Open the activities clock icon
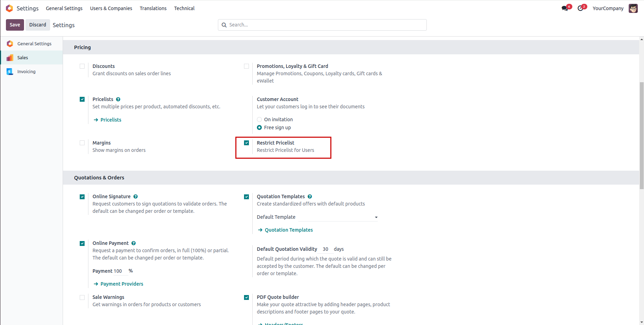This screenshot has height=325, width=644. click(x=580, y=8)
